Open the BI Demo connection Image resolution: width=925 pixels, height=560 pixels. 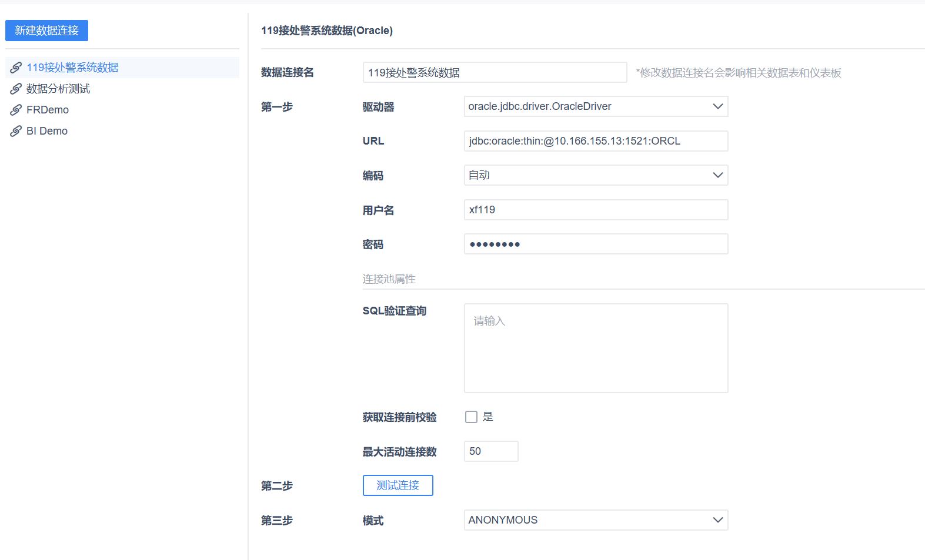click(x=122, y=131)
